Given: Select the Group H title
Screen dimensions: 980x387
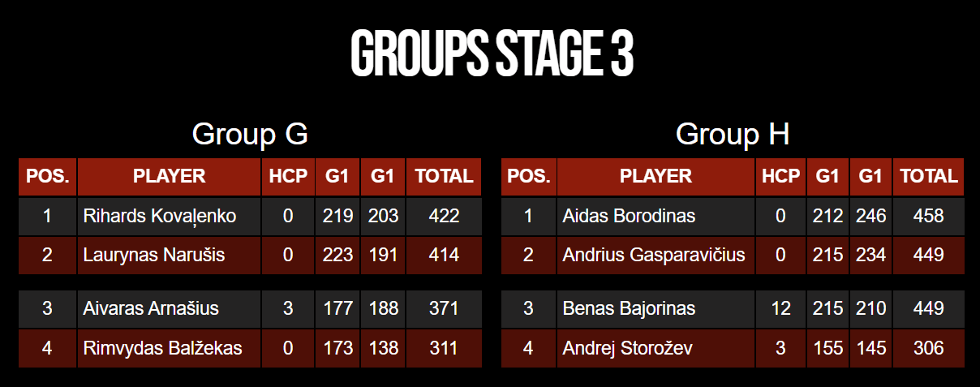Looking at the screenshot, I should [733, 134].
